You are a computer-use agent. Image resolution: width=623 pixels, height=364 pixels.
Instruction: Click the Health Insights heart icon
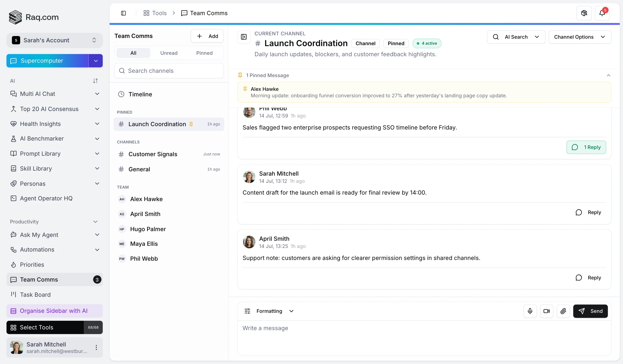click(13, 123)
